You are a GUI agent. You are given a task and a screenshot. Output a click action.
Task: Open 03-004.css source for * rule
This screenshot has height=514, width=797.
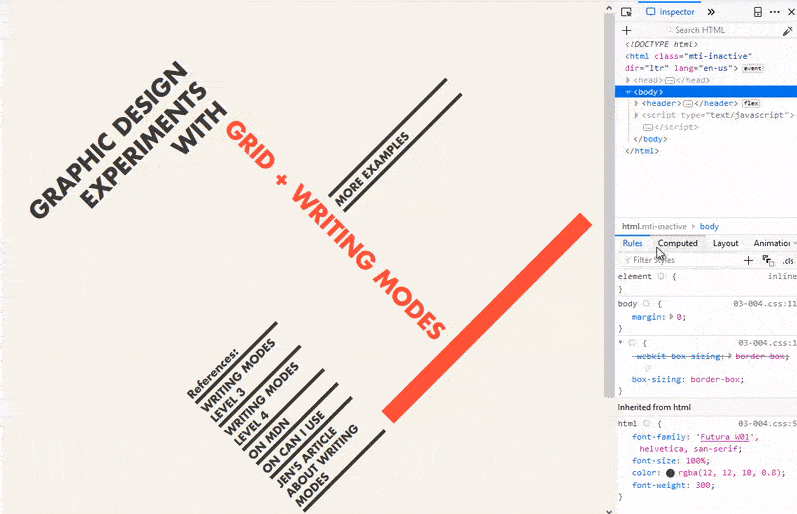(767, 343)
